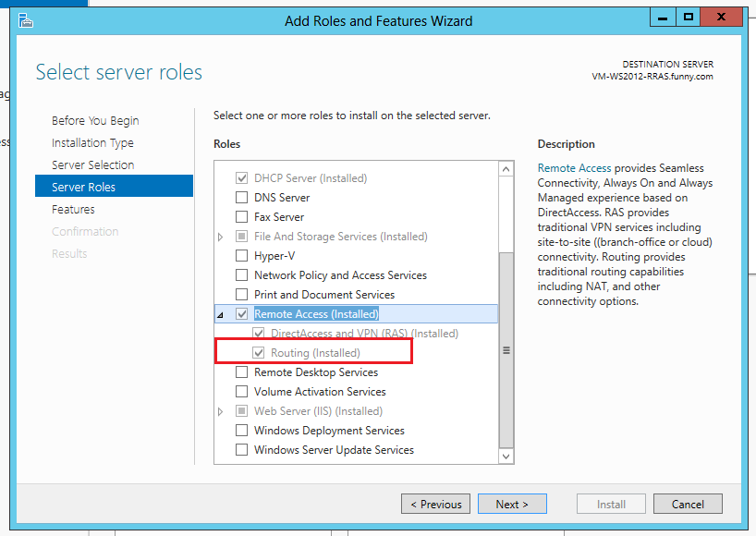Check the Fax Server role
756x536 pixels.
click(241, 217)
